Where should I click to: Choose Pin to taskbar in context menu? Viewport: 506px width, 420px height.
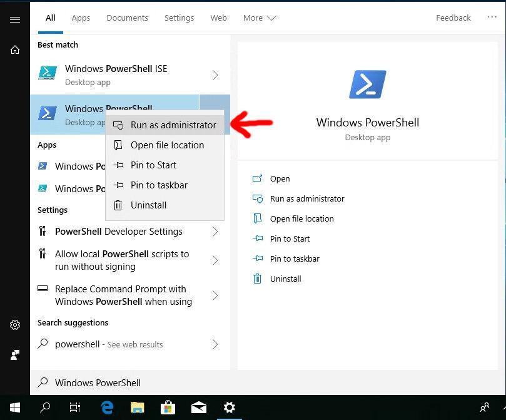pyautogui.click(x=159, y=185)
